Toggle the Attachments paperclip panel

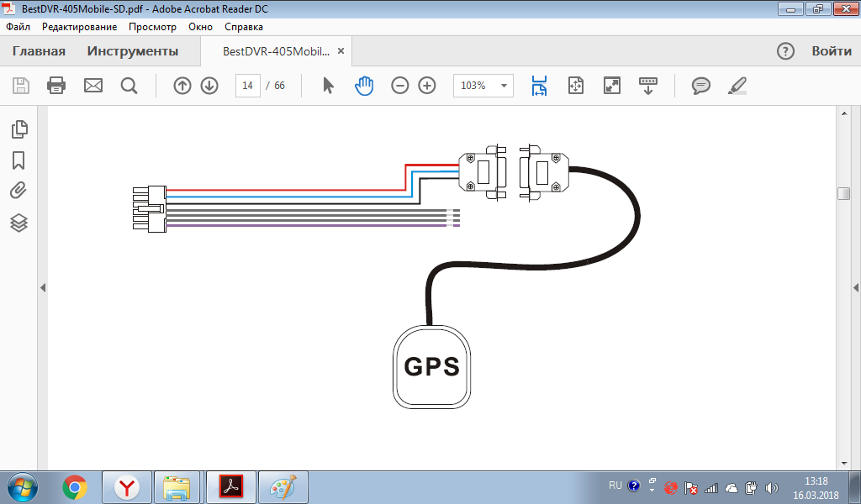18,192
